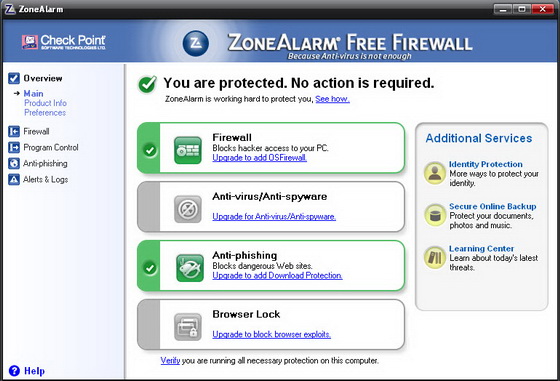560x381 pixels.
Task: Click the gray Anti-virus/Anti-spyware icon
Action: 188,209
